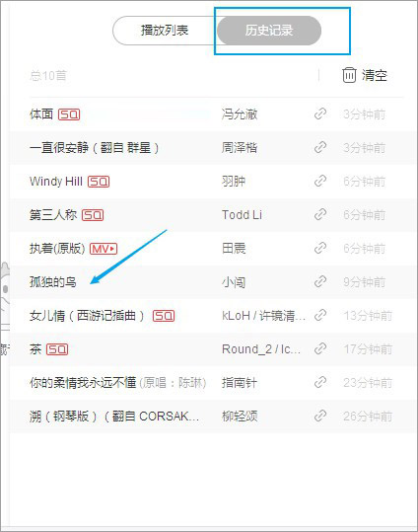Switch to the 播放列表 tab
The width and height of the screenshot is (418, 532).
click(165, 31)
